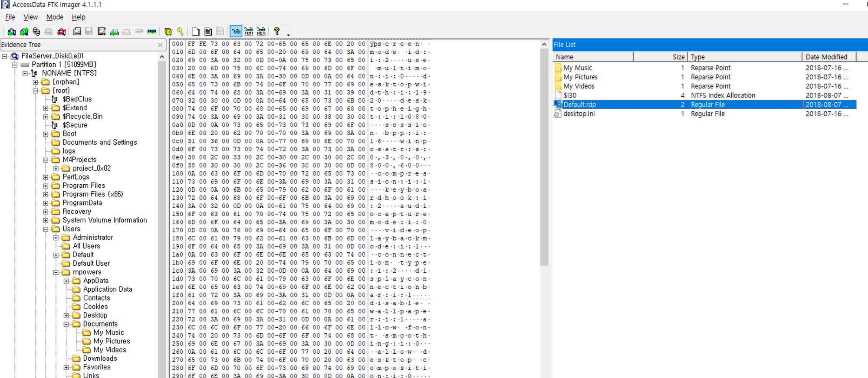Open the Help menu

(x=79, y=17)
